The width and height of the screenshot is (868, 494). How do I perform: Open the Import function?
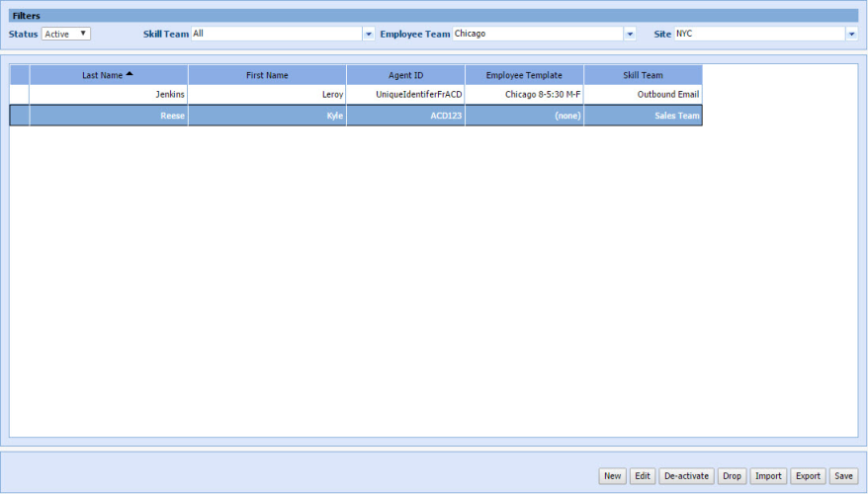[768, 476]
